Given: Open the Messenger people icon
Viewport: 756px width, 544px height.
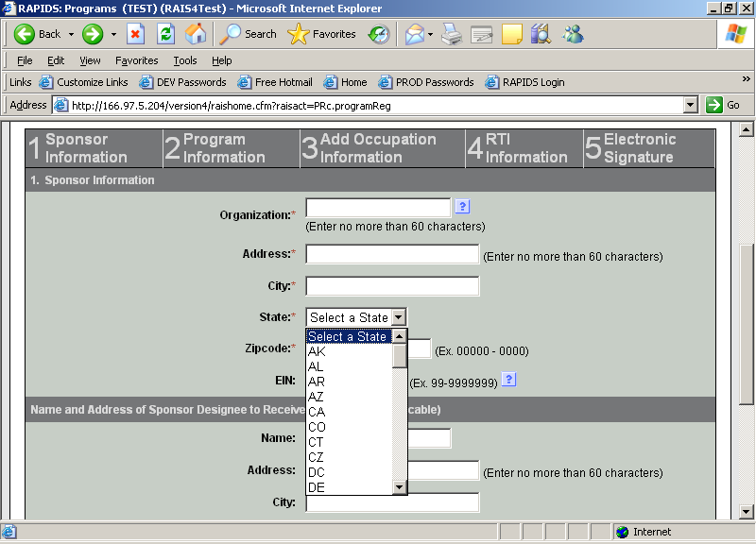Looking at the screenshot, I should click(x=573, y=34).
